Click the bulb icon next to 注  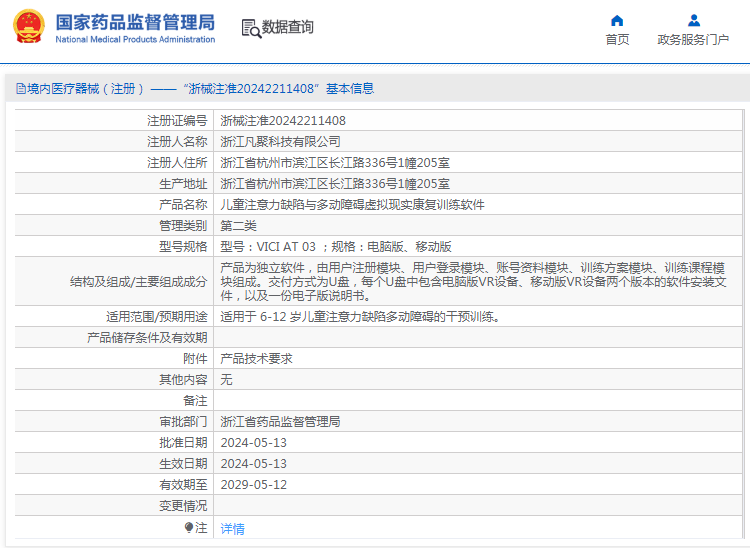[189, 527]
